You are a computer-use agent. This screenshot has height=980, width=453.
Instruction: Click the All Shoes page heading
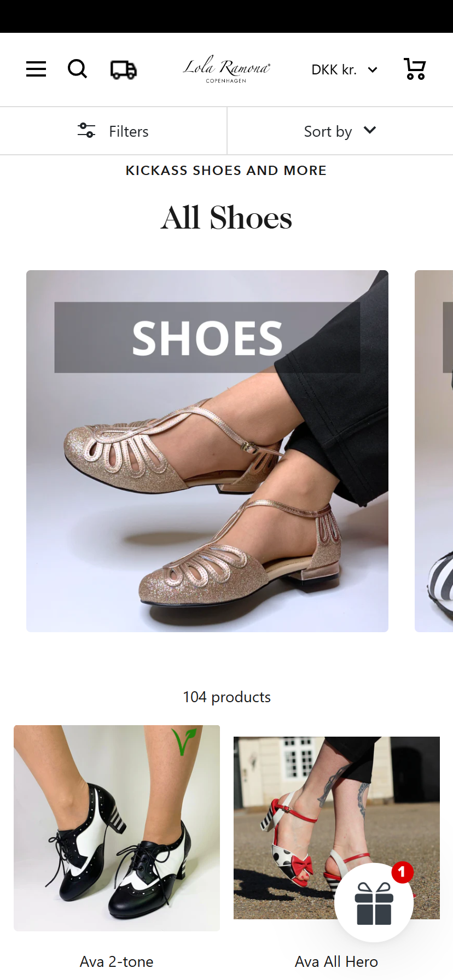click(x=226, y=218)
